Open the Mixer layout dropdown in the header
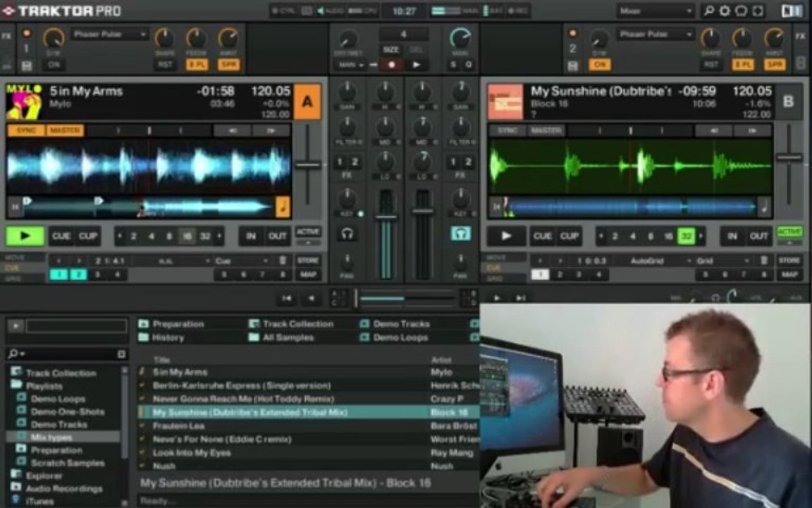The height and width of the screenshot is (508, 812). point(655,11)
